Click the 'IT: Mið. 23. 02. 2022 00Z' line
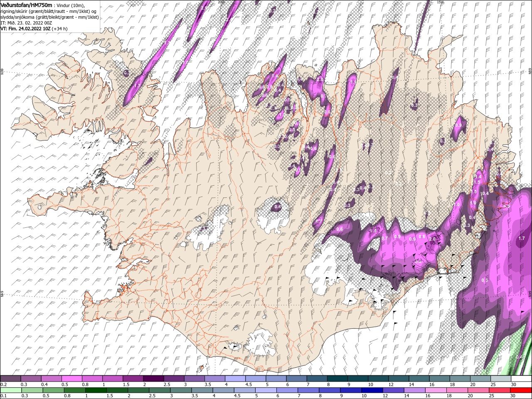Screen dimensions: 532x399 tap(26, 23)
